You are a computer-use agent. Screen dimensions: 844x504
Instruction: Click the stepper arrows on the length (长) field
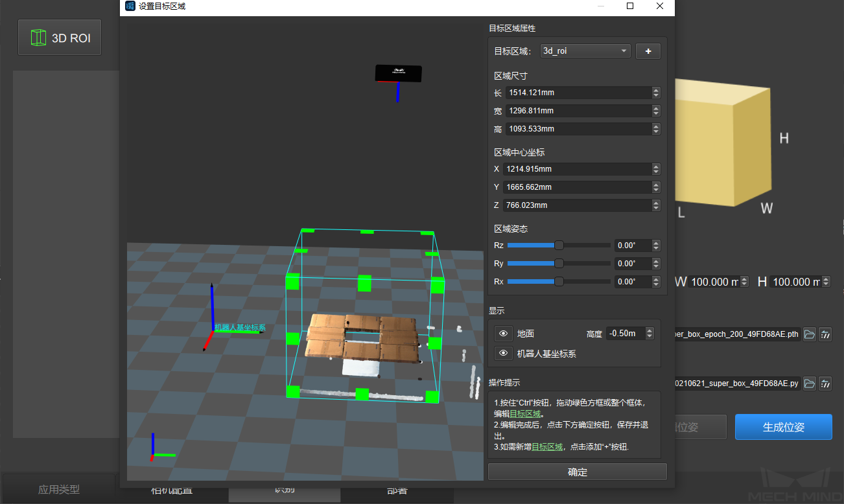[656, 93]
